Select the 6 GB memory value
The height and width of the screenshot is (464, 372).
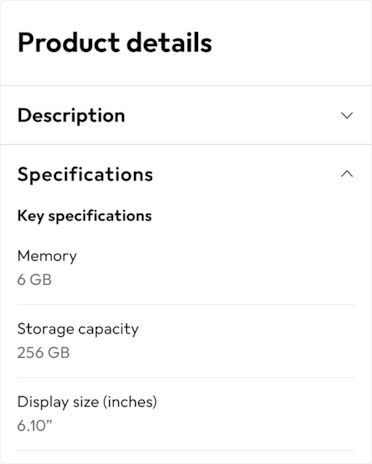click(x=35, y=280)
